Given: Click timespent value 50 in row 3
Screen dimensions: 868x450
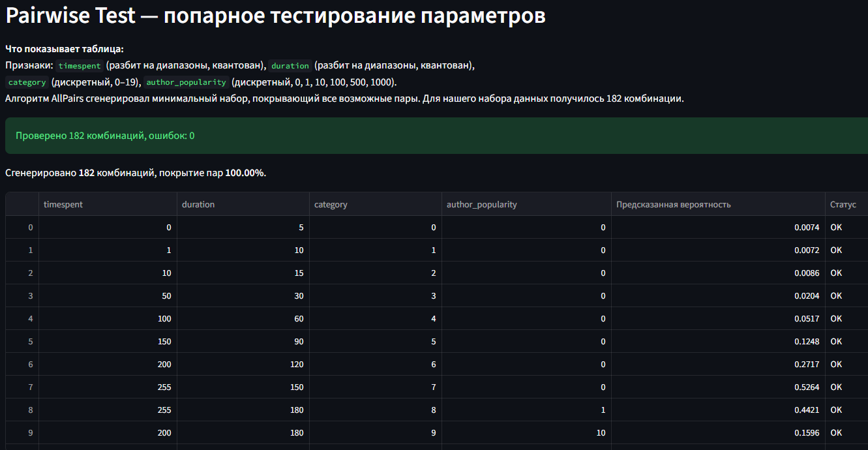Looking at the screenshot, I should pos(108,295).
